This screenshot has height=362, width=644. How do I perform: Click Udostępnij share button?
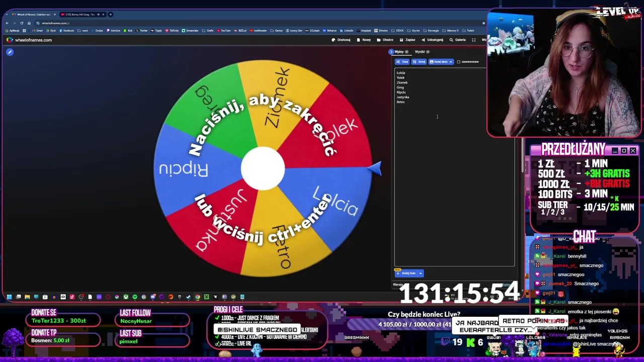tap(433, 40)
